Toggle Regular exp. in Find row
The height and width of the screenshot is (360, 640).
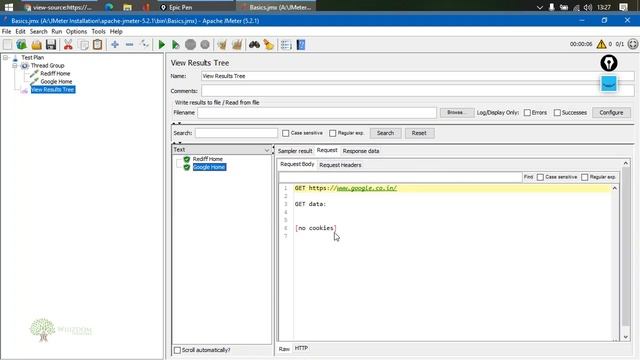(x=584, y=177)
